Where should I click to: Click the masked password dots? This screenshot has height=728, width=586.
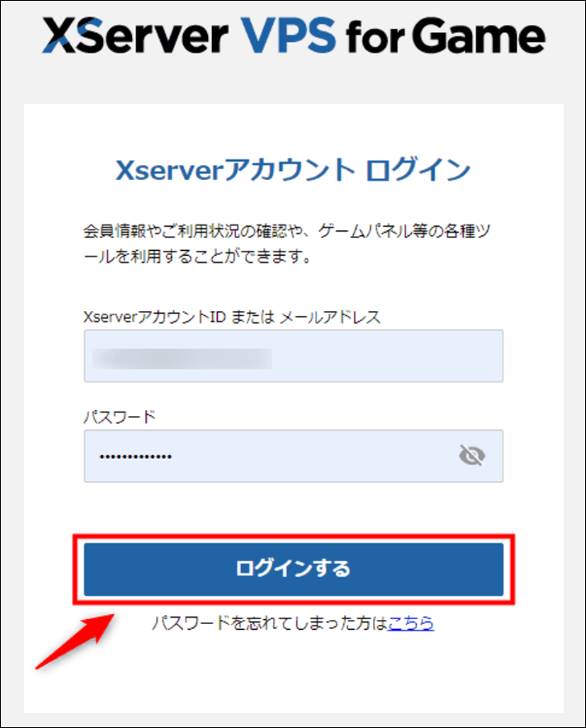[x=135, y=457]
